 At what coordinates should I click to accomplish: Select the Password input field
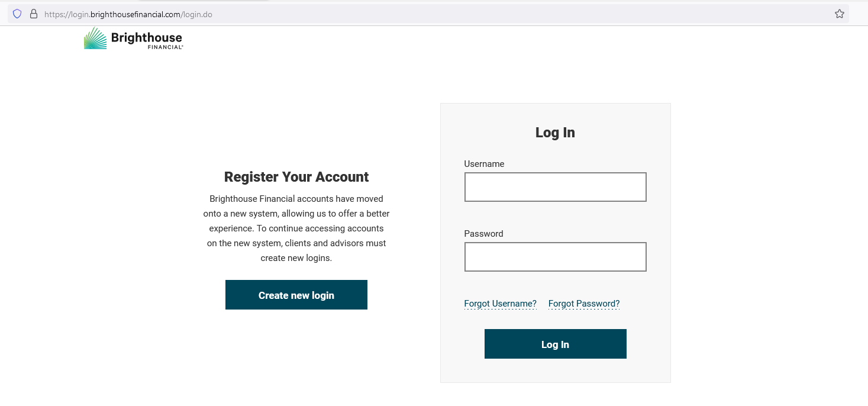click(555, 256)
